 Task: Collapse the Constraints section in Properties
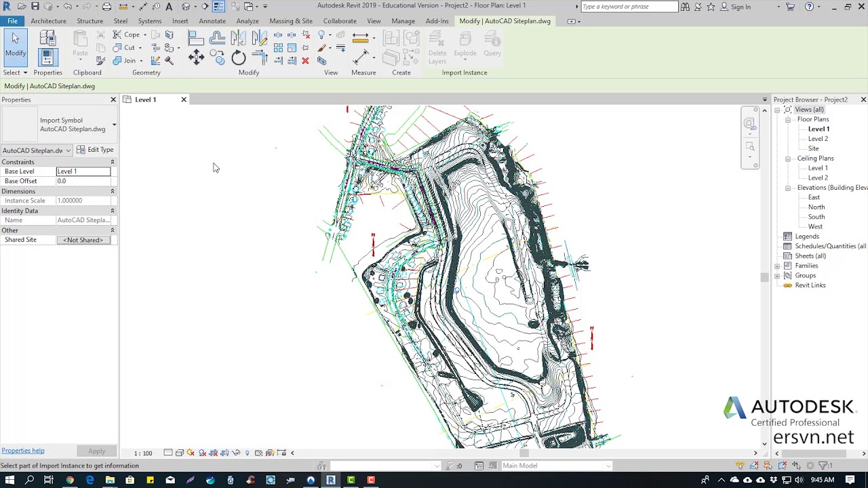113,162
